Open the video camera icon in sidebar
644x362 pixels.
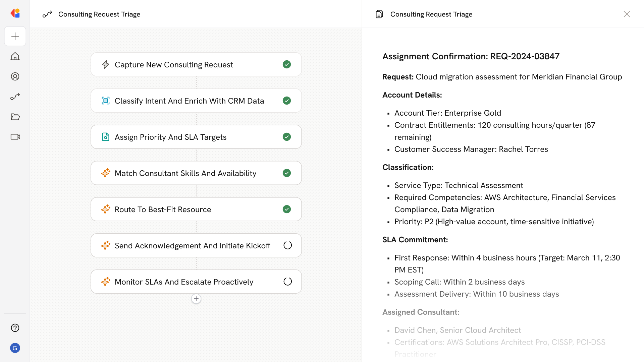[15, 137]
